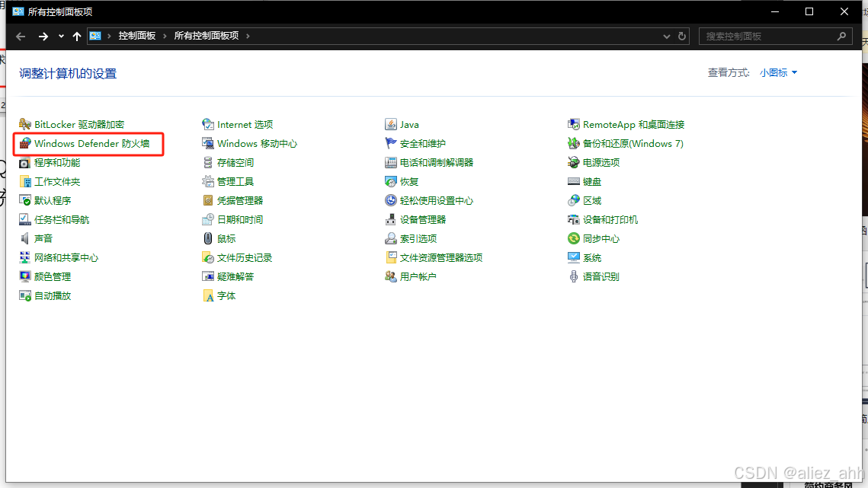This screenshot has width=868, height=488.
Task: Expand the address bar history dropdown
Action: click(x=667, y=37)
